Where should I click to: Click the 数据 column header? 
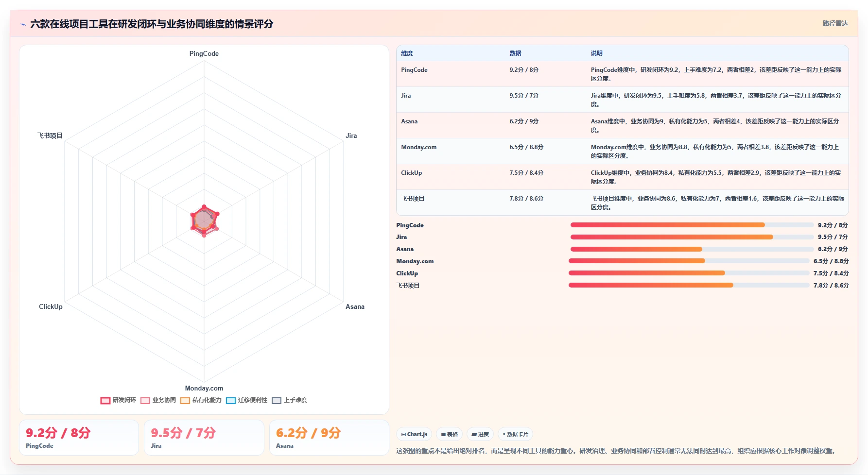[515, 53]
